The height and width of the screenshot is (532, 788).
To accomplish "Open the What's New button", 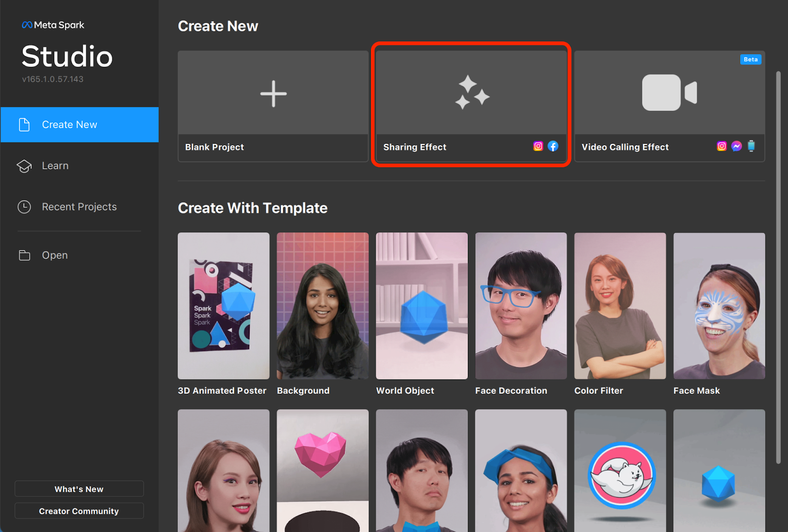I will [79, 489].
